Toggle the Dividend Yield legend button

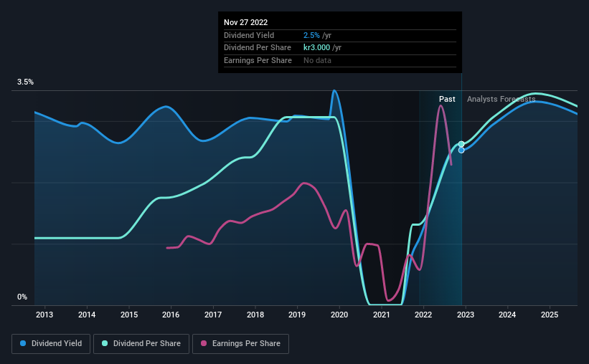[x=50, y=344]
